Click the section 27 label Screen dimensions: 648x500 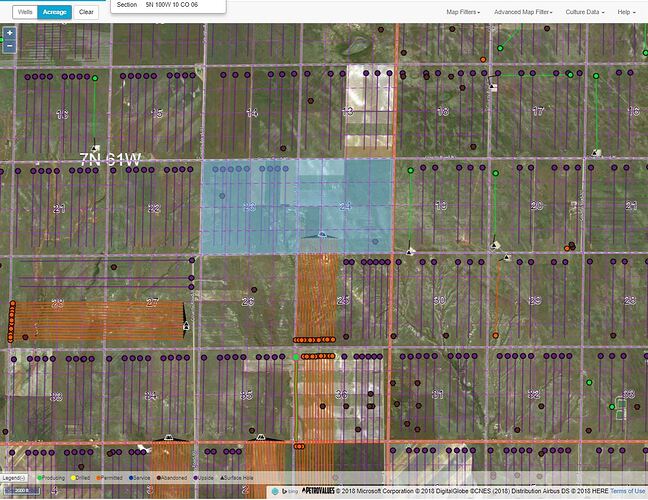coord(152,302)
